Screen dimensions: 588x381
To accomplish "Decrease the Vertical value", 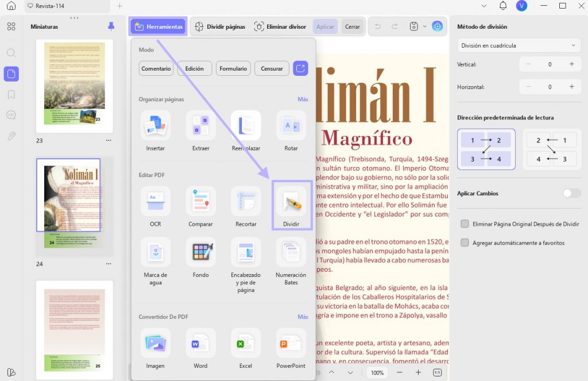I will tap(528, 64).
